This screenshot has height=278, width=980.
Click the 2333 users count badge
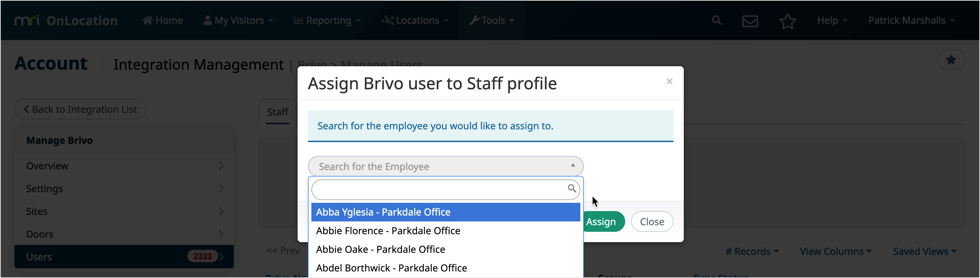[202, 257]
